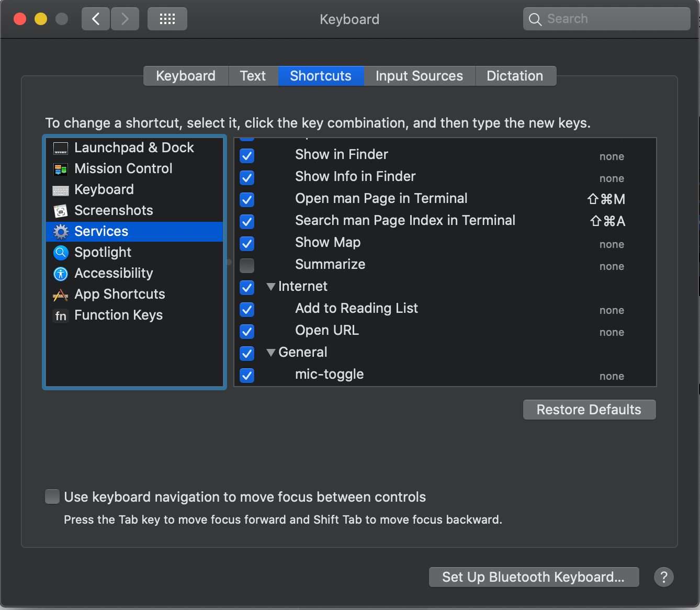Click 'none' shortcut for mic-toggle
This screenshot has height=610, width=700.
coord(612,376)
